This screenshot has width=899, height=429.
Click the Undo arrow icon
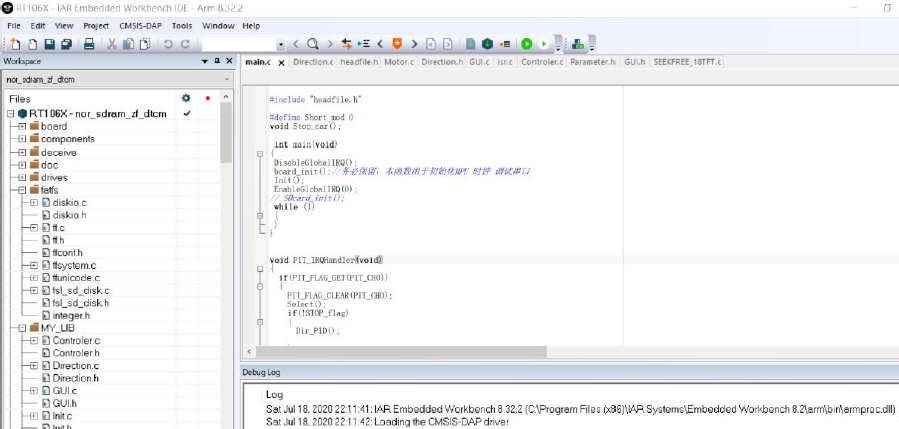point(168,44)
